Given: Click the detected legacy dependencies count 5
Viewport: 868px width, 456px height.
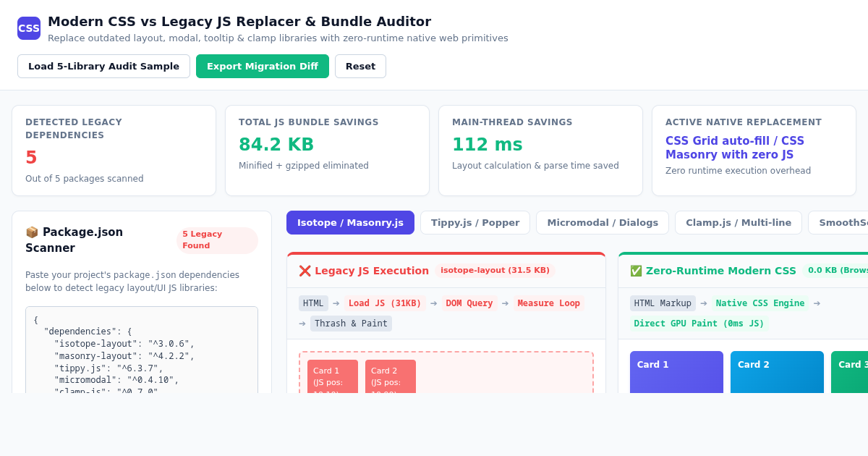Looking at the screenshot, I should click(31, 158).
